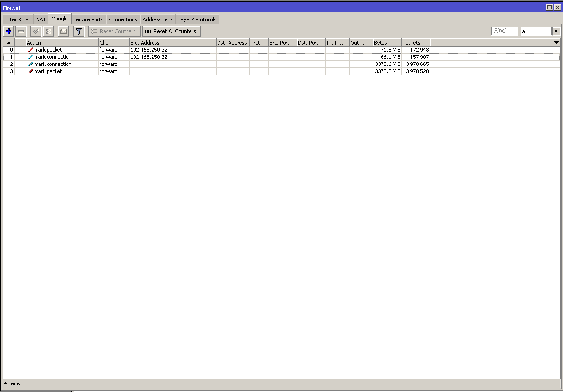This screenshot has height=392, width=563.
Task: Close the Firewall window
Action: tap(557, 7)
